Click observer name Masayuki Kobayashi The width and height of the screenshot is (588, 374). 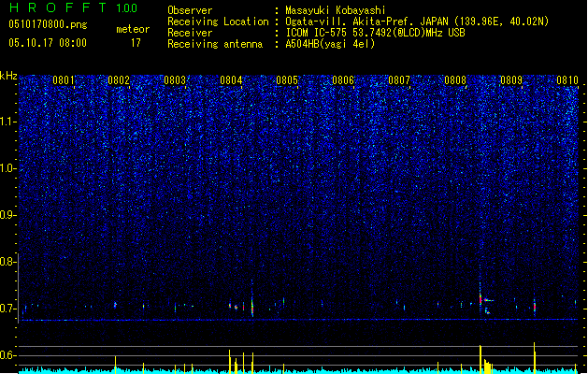point(335,10)
